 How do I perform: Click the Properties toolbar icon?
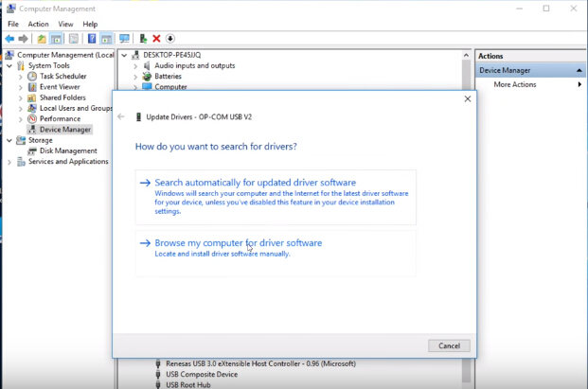pyautogui.click(x=74, y=39)
